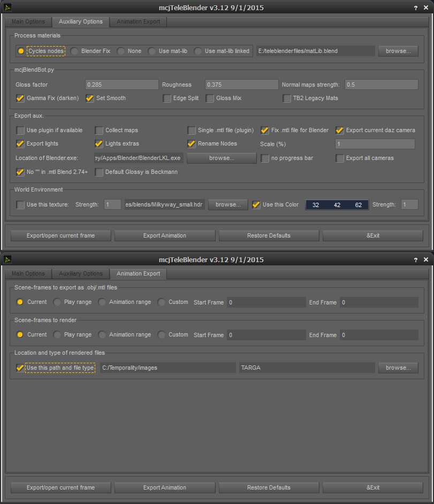Open Main Options tab in upper window
The image size is (434, 504).
pyautogui.click(x=28, y=21)
